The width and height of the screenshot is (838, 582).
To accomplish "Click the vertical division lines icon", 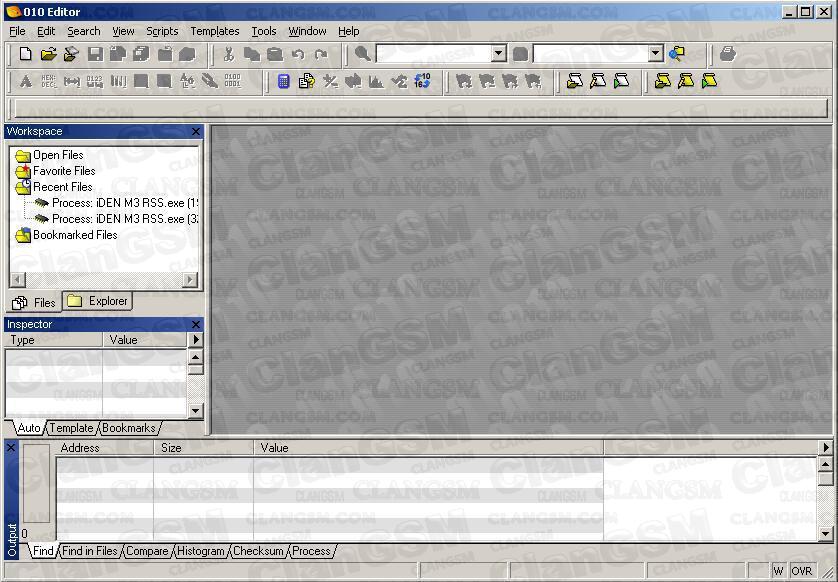I will pos(118,81).
